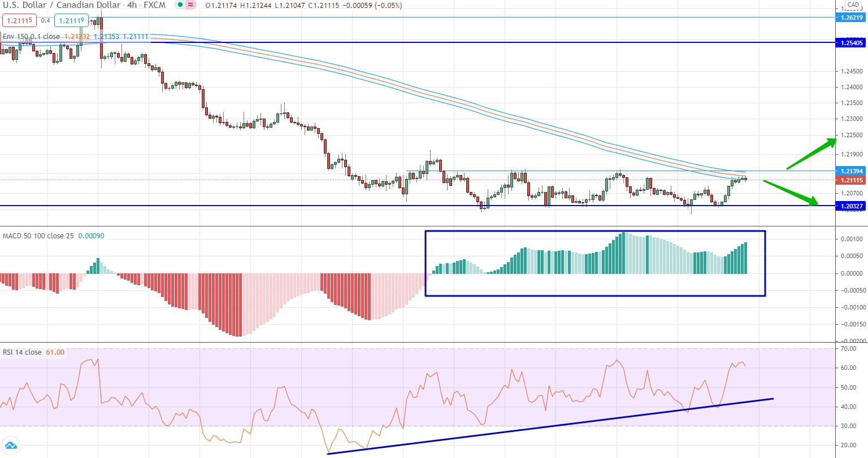The width and height of the screenshot is (868, 458).
Task: Click the 1.25405 price level label
Action: tap(851, 43)
